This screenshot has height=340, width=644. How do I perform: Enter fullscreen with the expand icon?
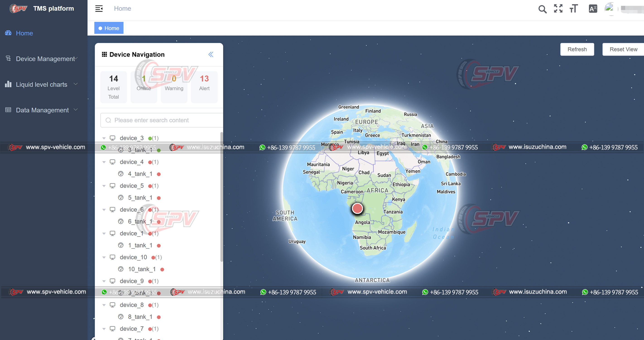[558, 9]
